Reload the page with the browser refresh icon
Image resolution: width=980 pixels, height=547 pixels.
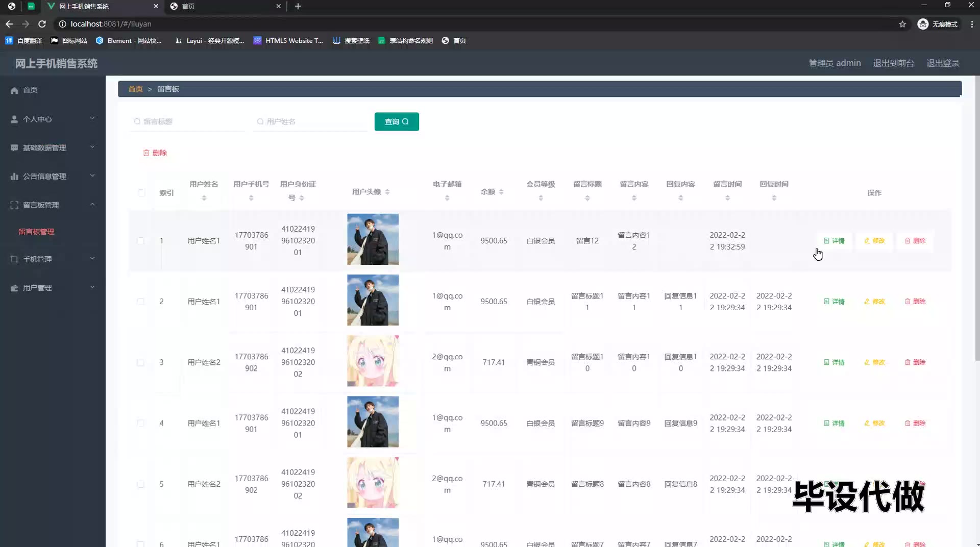42,24
